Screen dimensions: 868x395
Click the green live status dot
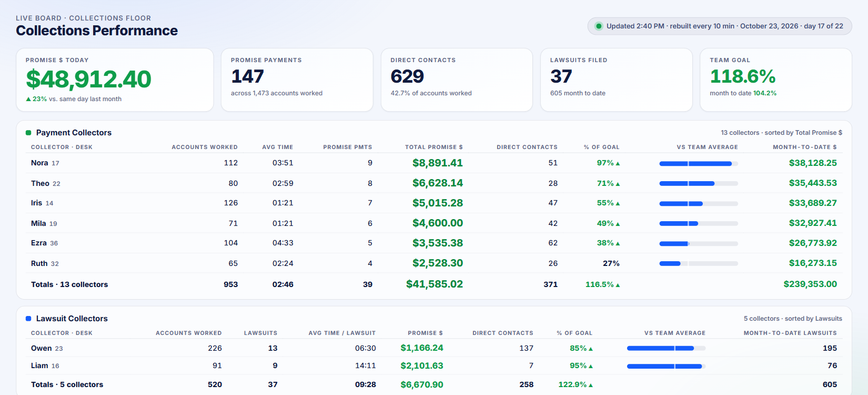[x=599, y=26]
